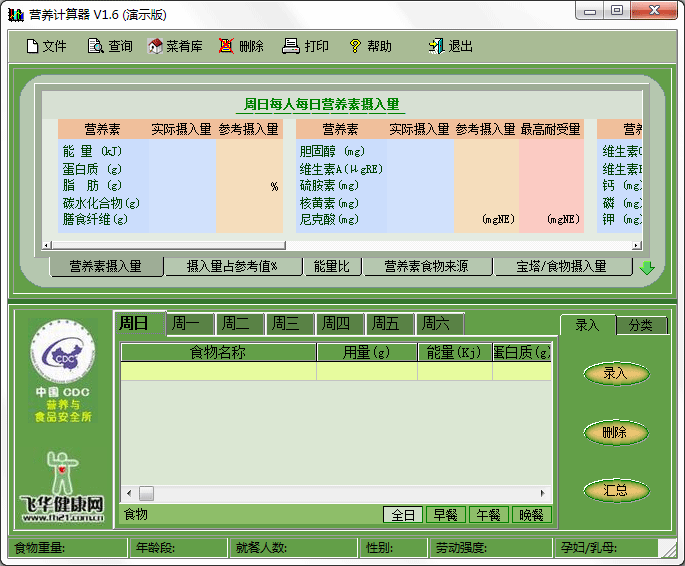Click food table scrollbar left arrow
Image resolution: width=685 pixels, height=566 pixels.
(129, 494)
